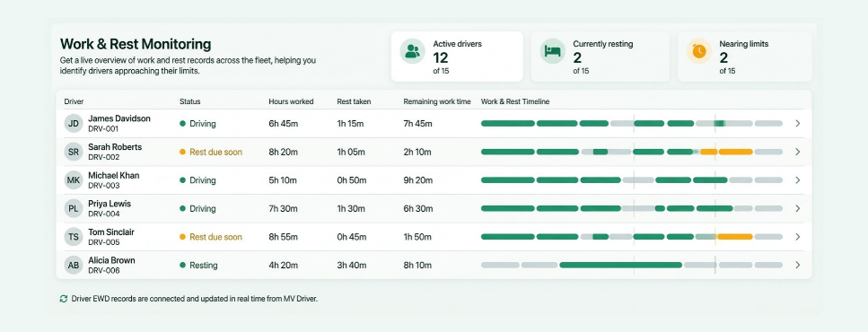
Task: Expand Michael Khan row with its chevron
Action: [798, 180]
